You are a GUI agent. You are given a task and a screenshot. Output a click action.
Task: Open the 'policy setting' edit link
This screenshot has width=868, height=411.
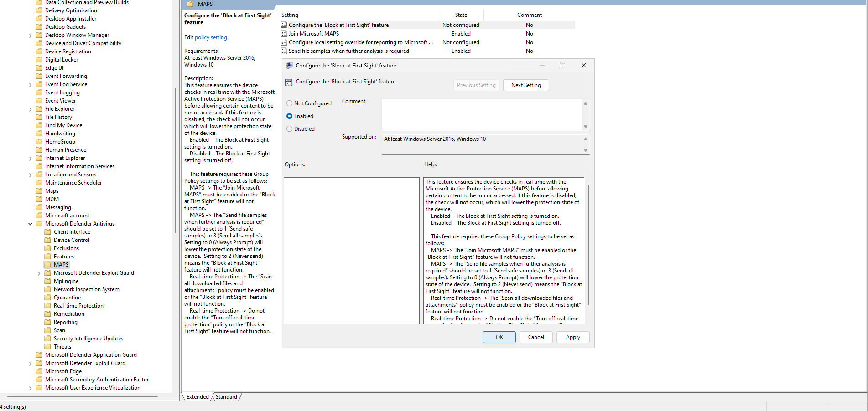[211, 37]
